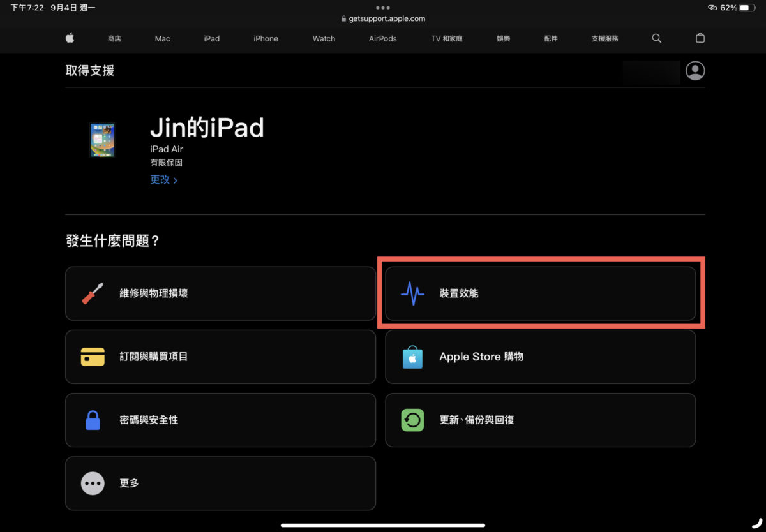Open the iPhone menu

click(x=266, y=38)
